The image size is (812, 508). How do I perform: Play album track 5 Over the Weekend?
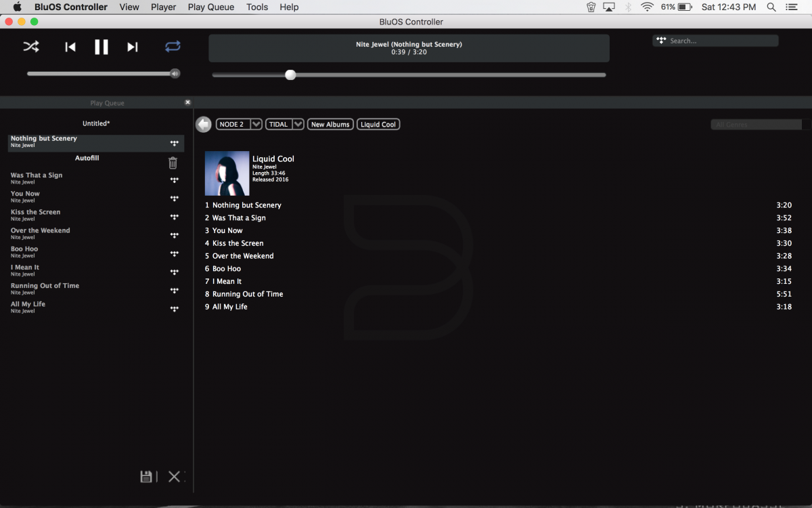point(498,256)
